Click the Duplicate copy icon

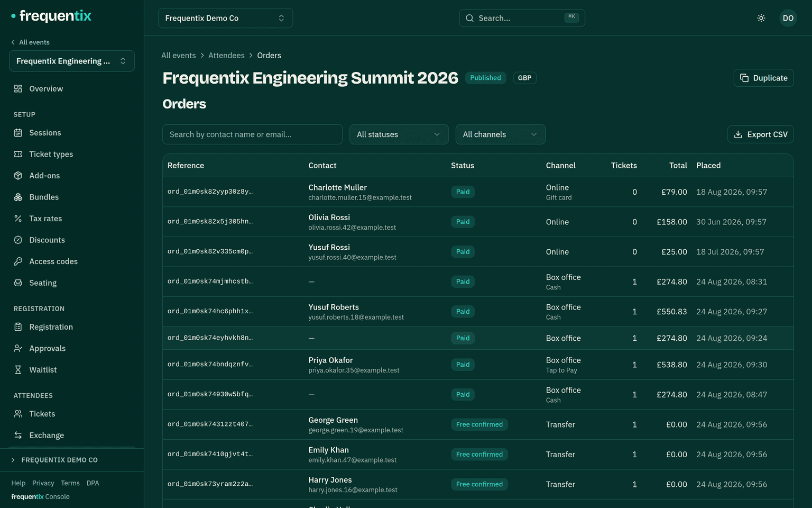coord(744,78)
